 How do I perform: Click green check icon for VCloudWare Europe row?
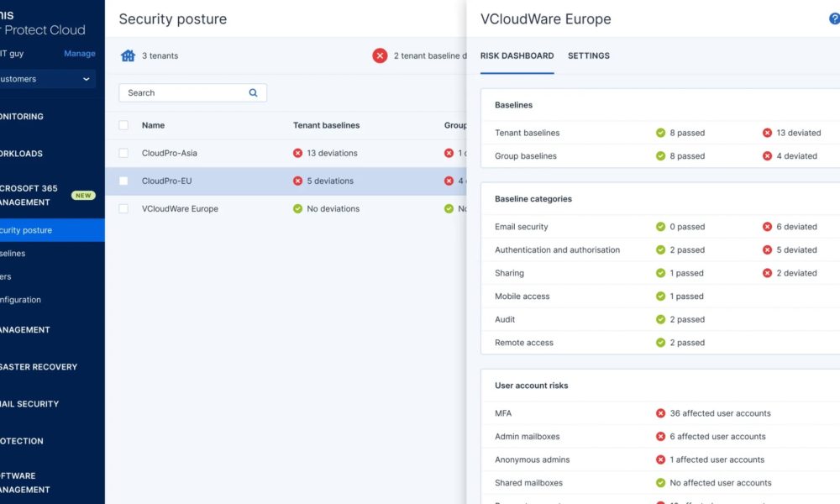pyautogui.click(x=297, y=209)
